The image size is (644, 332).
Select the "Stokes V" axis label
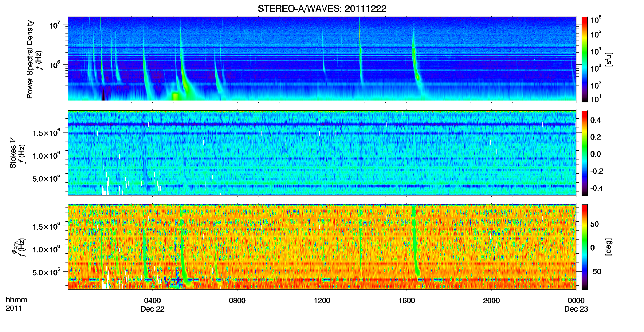pyautogui.click(x=13, y=153)
